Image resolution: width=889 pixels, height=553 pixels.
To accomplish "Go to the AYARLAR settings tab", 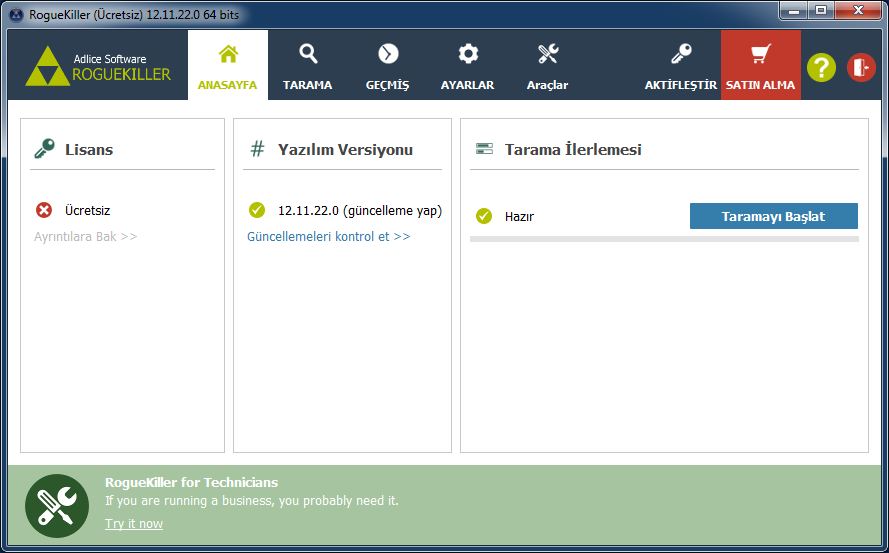I will pyautogui.click(x=467, y=65).
